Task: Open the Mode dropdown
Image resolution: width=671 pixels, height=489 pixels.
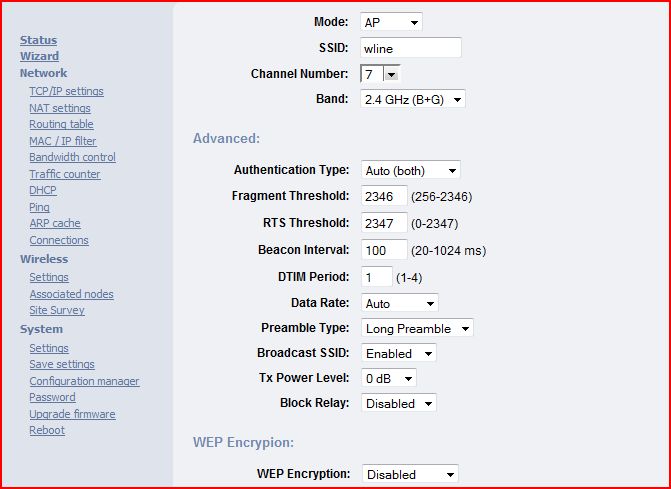Action: (391, 22)
